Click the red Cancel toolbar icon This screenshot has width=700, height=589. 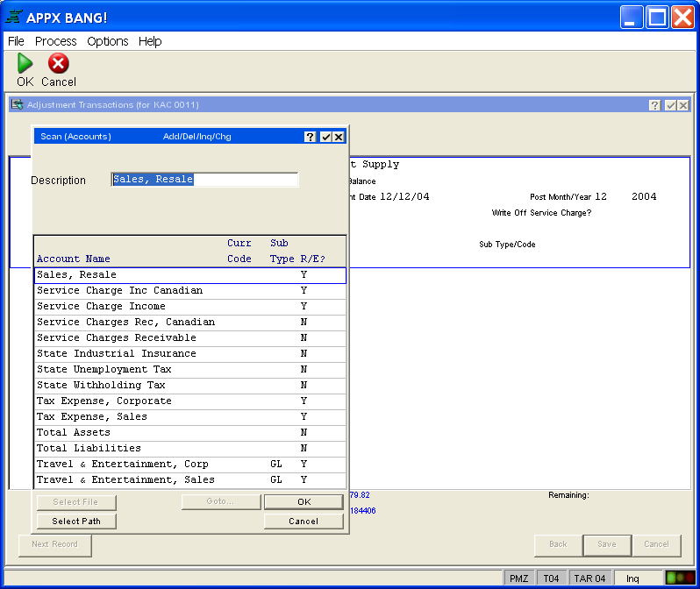coord(58,63)
